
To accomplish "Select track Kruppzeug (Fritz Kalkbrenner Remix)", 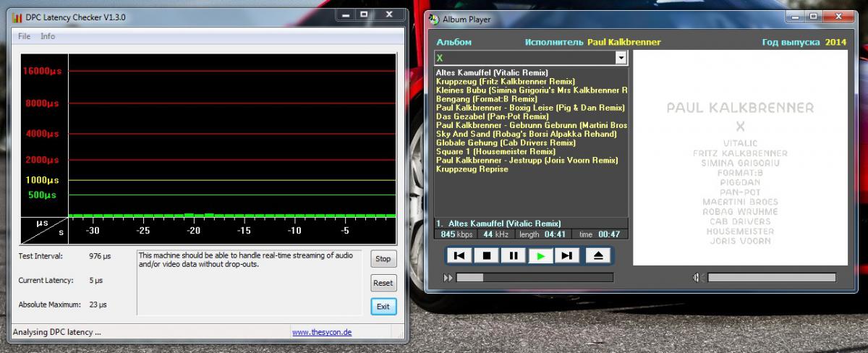I will click(505, 81).
